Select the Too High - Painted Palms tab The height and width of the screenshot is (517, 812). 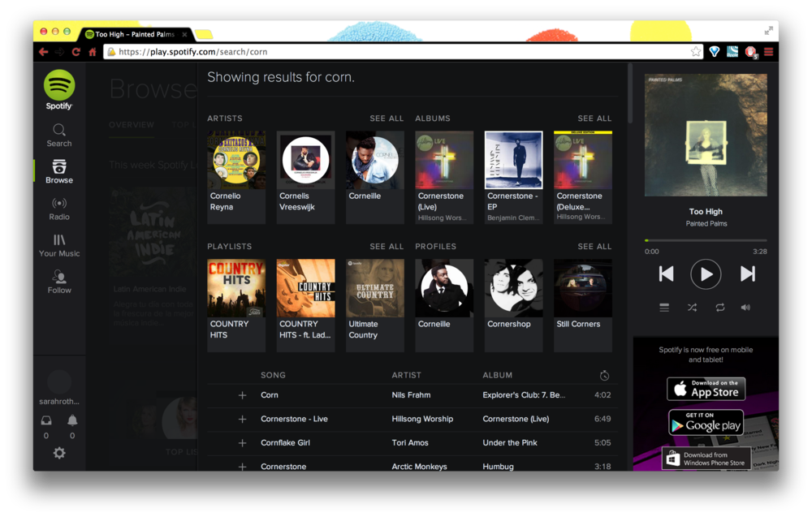pyautogui.click(x=136, y=34)
